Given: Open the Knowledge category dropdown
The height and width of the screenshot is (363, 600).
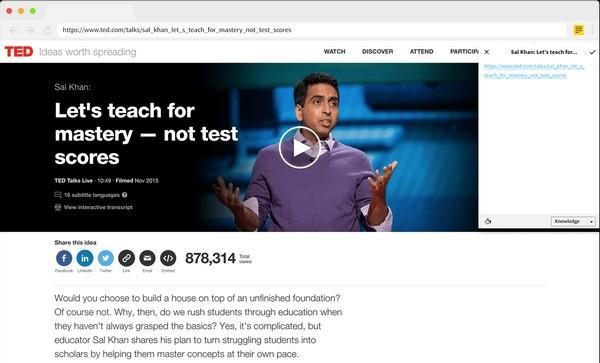Looking at the screenshot, I should tap(573, 221).
